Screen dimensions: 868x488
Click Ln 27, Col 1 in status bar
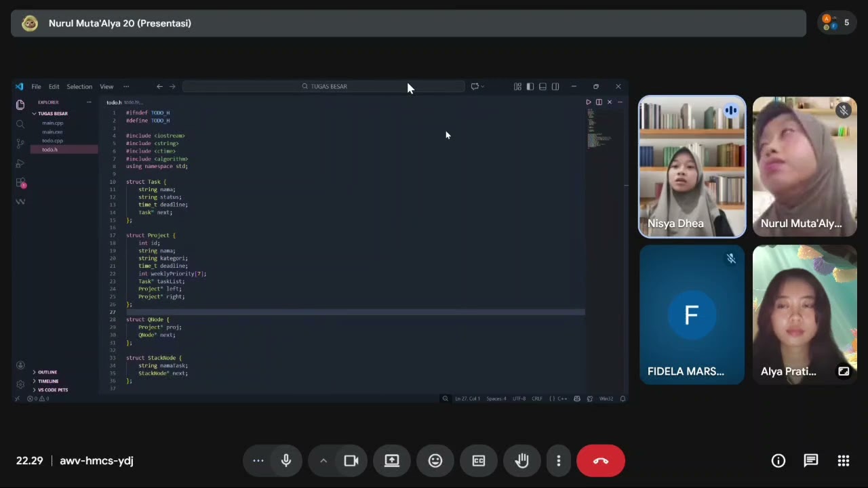click(x=467, y=399)
